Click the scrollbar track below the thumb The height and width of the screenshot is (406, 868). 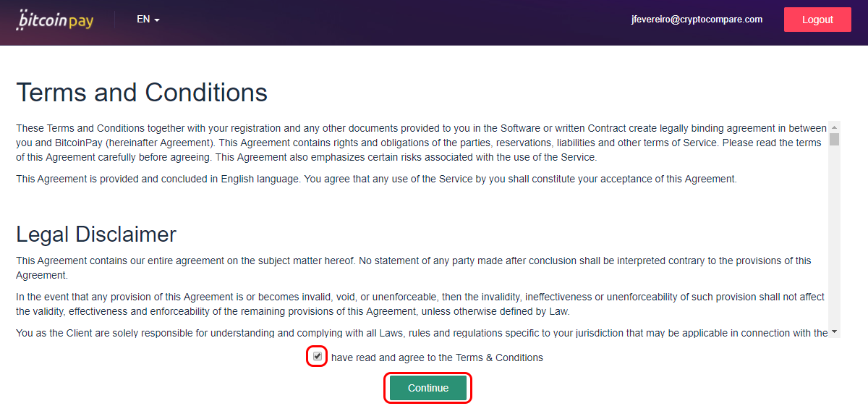(835, 235)
